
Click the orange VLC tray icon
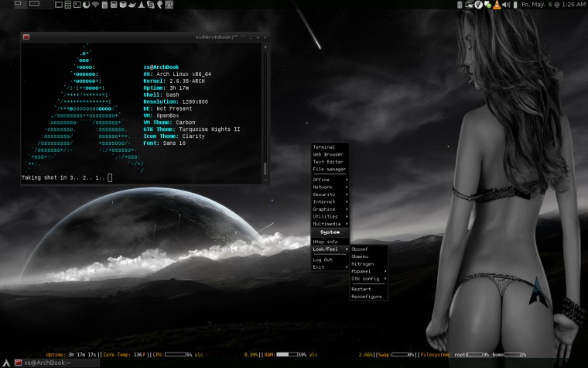point(497,5)
